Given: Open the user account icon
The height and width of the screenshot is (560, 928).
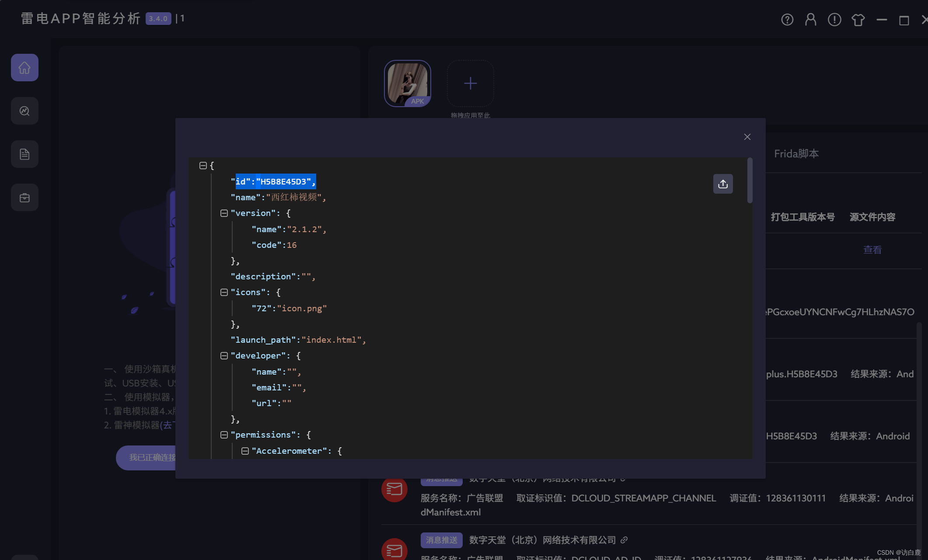Looking at the screenshot, I should click(811, 20).
